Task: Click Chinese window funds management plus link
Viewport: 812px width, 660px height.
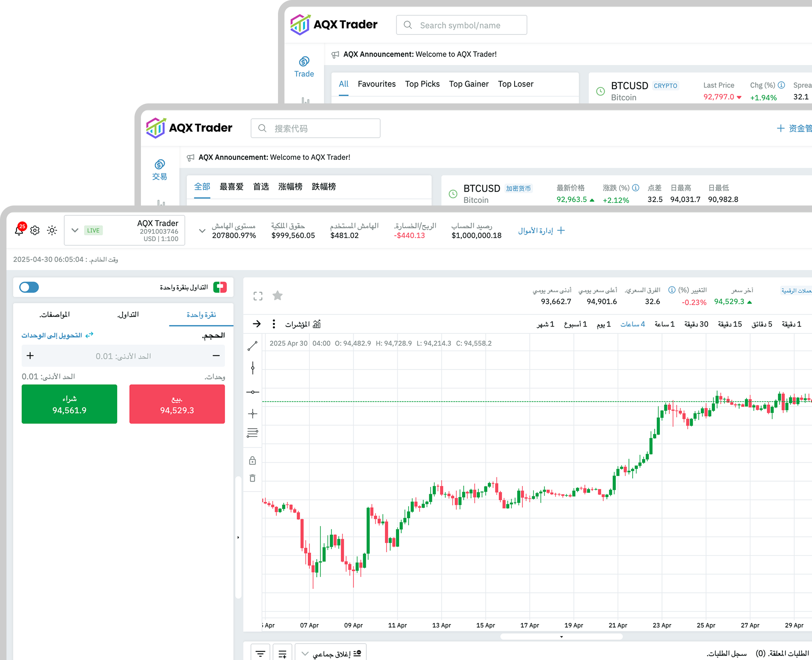Action: point(794,128)
